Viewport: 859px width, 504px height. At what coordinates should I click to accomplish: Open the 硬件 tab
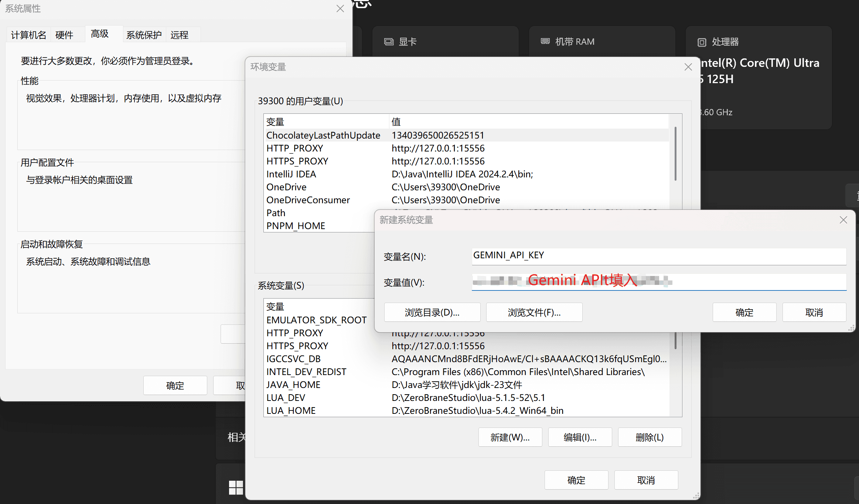pyautogui.click(x=64, y=35)
